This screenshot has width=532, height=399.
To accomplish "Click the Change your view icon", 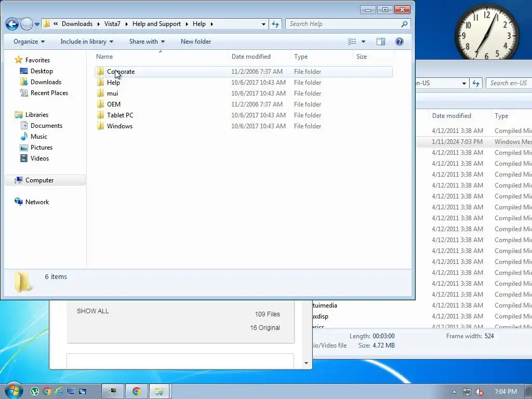I will (x=352, y=42).
